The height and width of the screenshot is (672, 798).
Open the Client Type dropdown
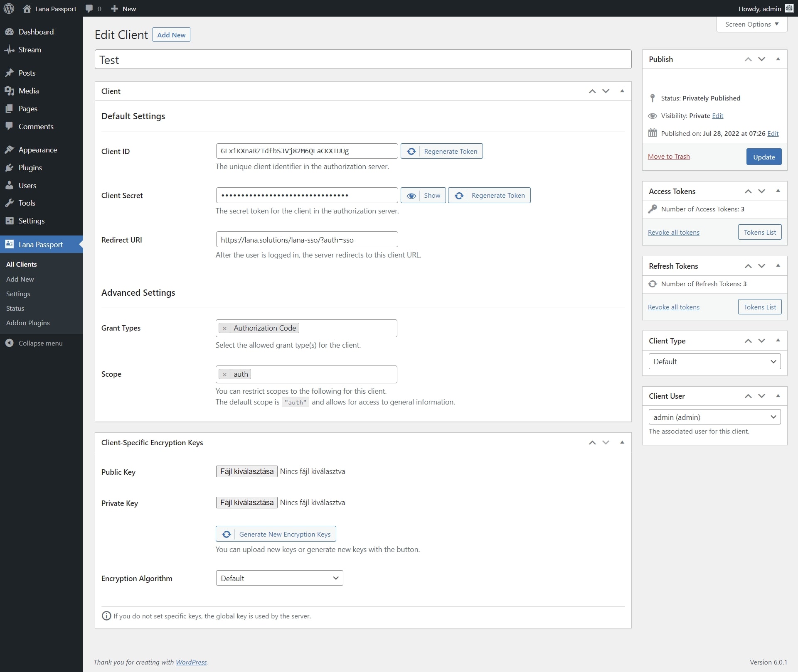coord(714,361)
